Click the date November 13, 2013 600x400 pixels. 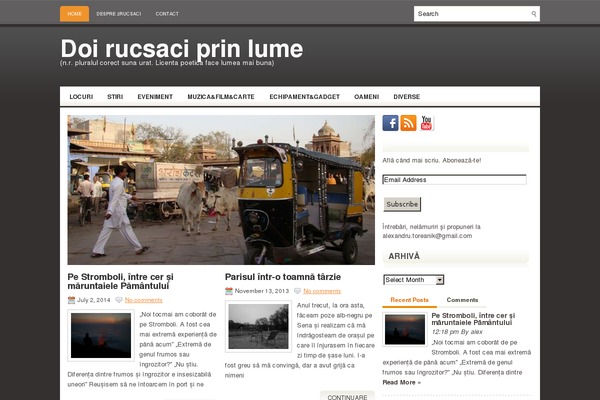coord(262,291)
